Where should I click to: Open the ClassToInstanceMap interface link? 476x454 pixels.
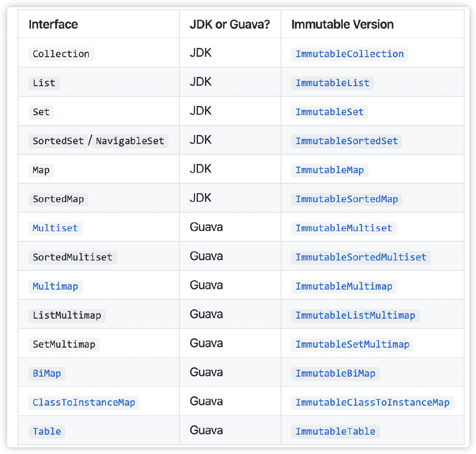click(84, 402)
